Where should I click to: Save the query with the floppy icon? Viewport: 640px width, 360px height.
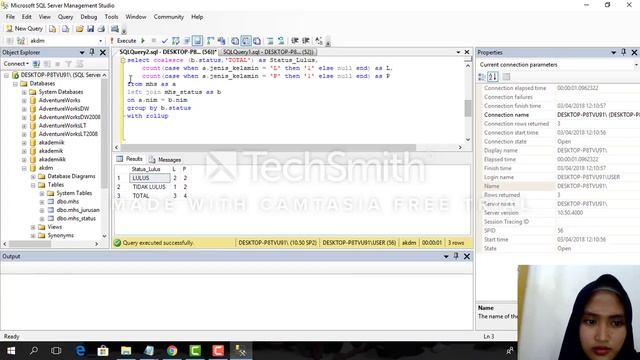(90, 29)
